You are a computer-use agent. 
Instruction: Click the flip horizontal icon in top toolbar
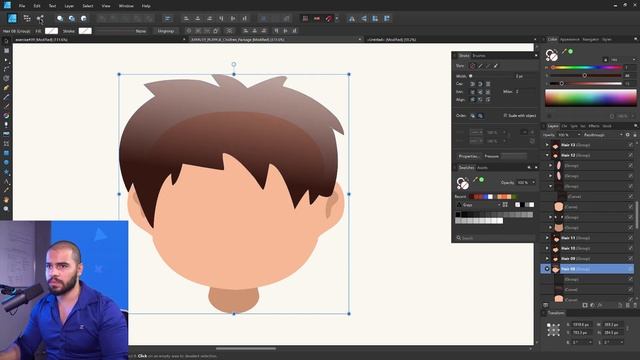[351, 18]
